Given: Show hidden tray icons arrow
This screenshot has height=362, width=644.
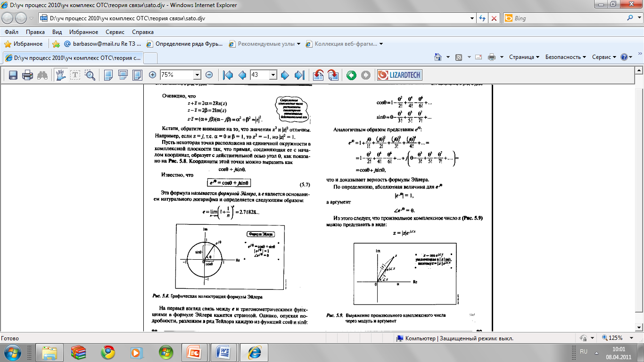Looking at the screenshot, I should click(x=596, y=352).
